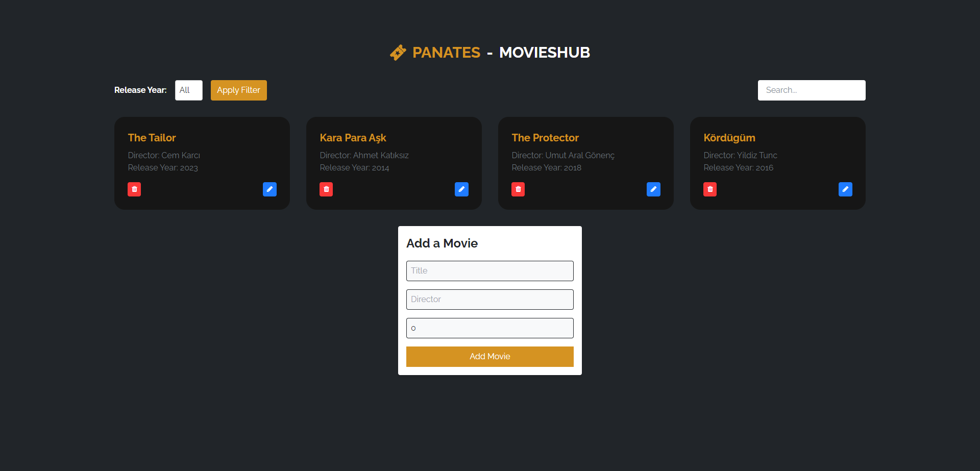Screen dimensions: 980x471
Task: Delete The Protector movie
Action: [518, 189]
